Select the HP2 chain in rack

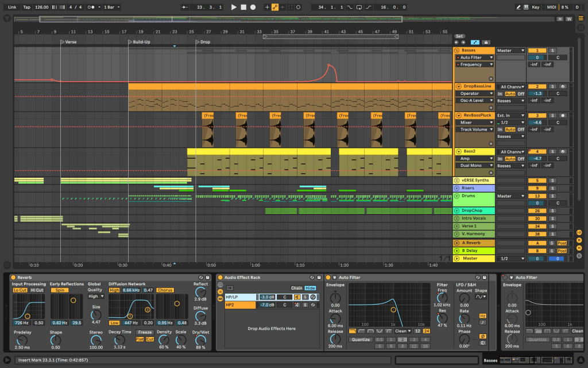(x=235, y=305)
